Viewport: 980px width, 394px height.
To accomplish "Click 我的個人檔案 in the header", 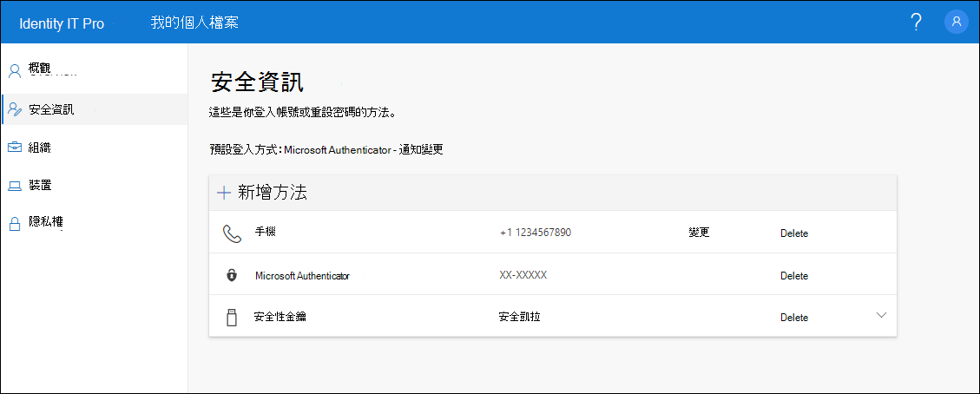I will click(194, 23).
